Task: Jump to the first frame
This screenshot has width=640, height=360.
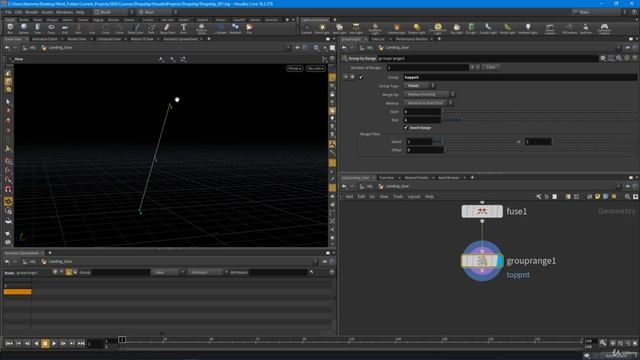Action: [9, 344]
